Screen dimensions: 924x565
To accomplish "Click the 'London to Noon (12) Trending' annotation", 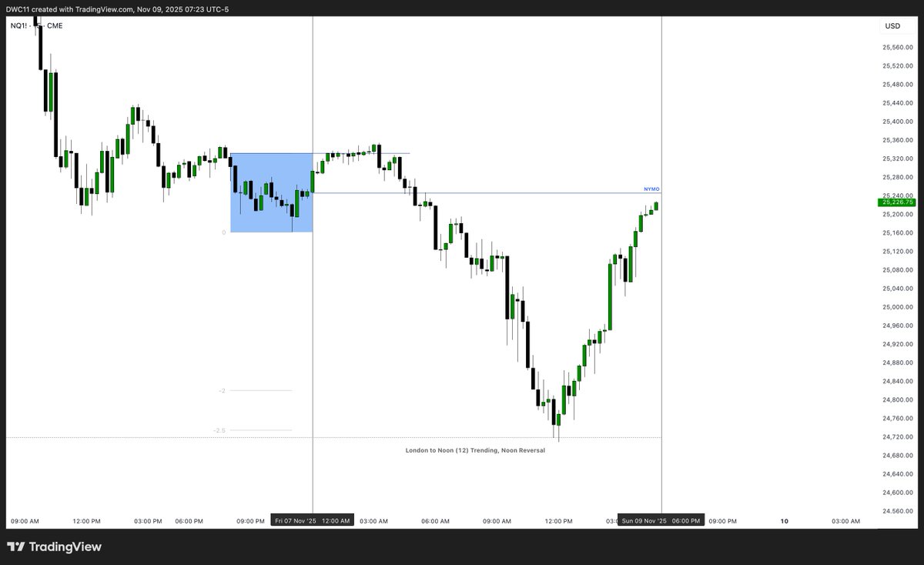I will pos(475,450).
